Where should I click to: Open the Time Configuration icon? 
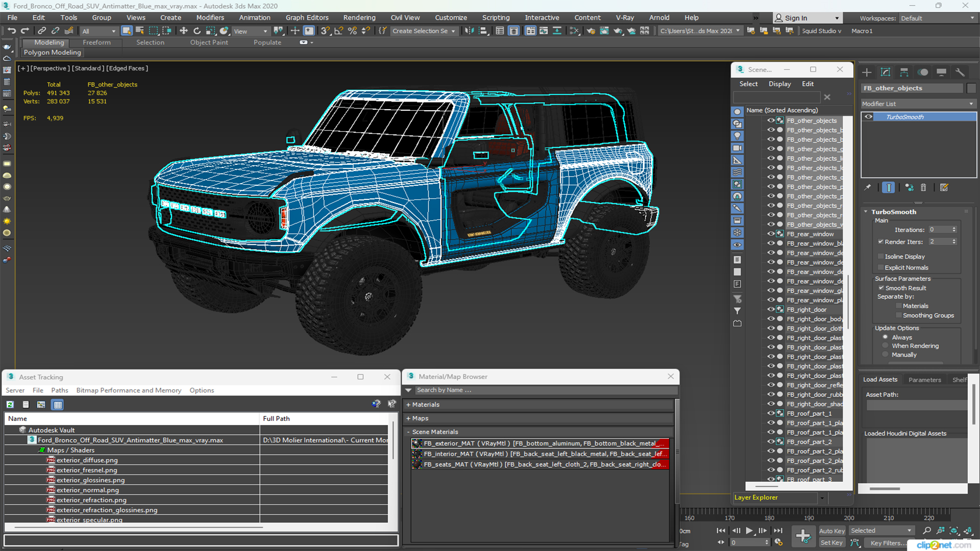point(778,542)
